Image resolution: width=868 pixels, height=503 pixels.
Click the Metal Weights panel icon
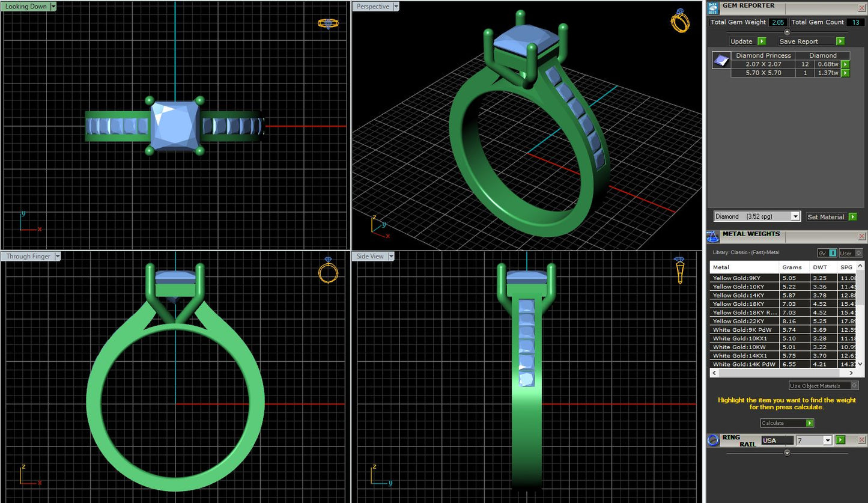713,236
